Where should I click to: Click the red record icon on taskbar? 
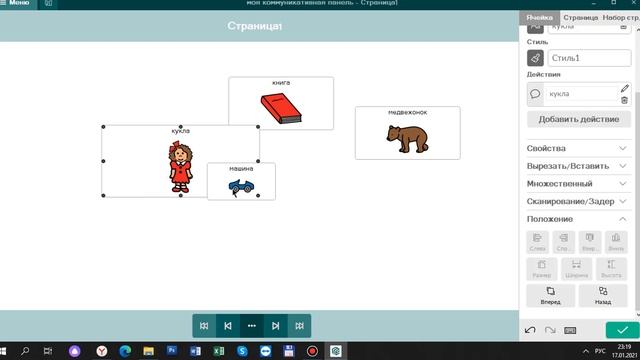[312, 351]
